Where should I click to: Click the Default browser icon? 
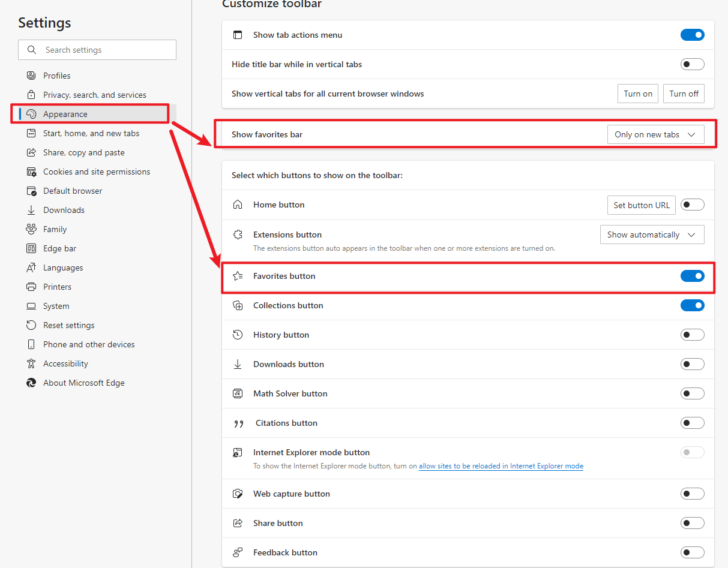tap(31, 191)
